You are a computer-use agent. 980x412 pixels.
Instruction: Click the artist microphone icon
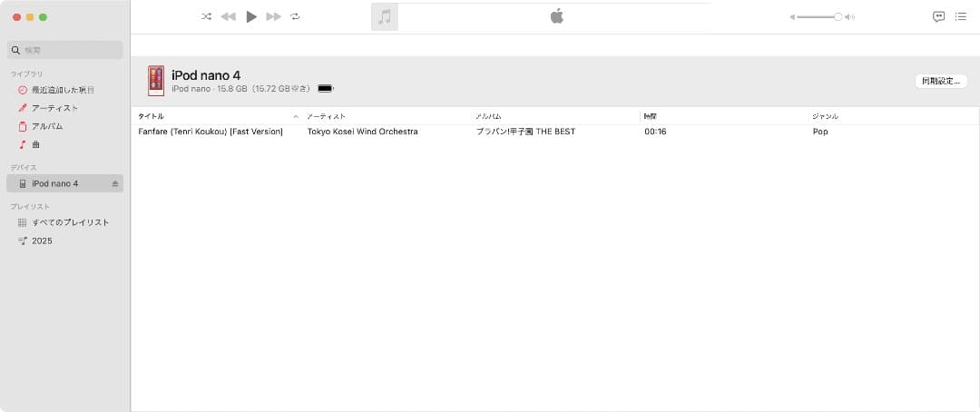coord(23,108)
